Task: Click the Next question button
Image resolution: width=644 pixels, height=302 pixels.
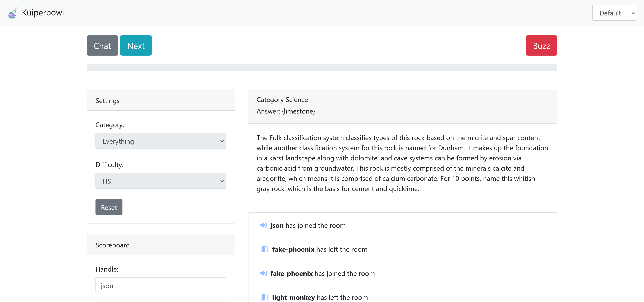Action: [136, 46]
